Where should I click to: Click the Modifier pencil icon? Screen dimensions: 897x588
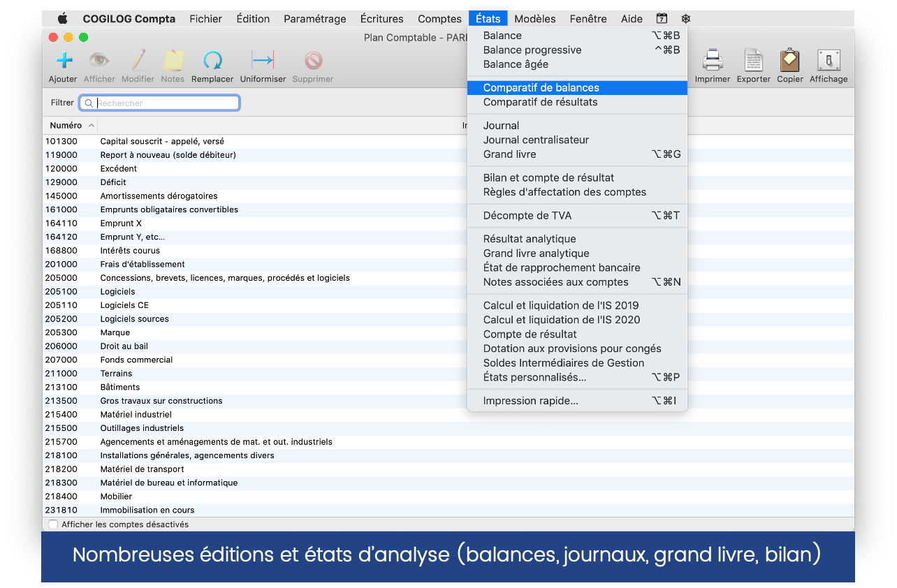(138, 61)
